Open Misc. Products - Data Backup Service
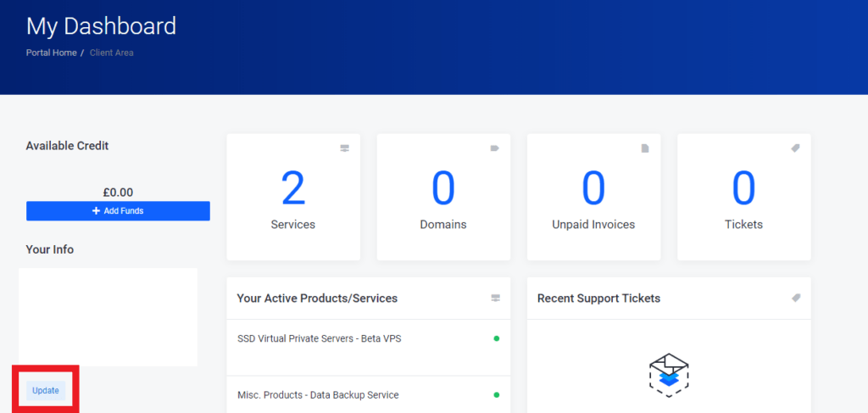 [319, 395]
